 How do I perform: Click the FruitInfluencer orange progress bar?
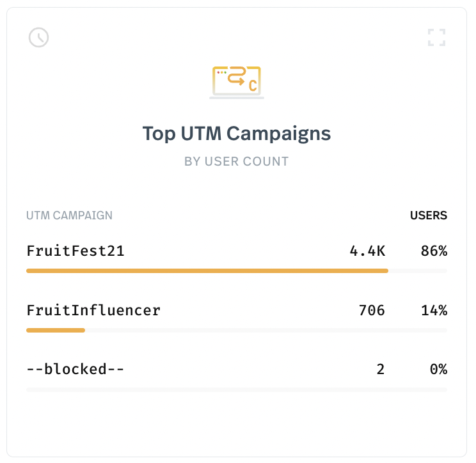[x=56, y=330]
